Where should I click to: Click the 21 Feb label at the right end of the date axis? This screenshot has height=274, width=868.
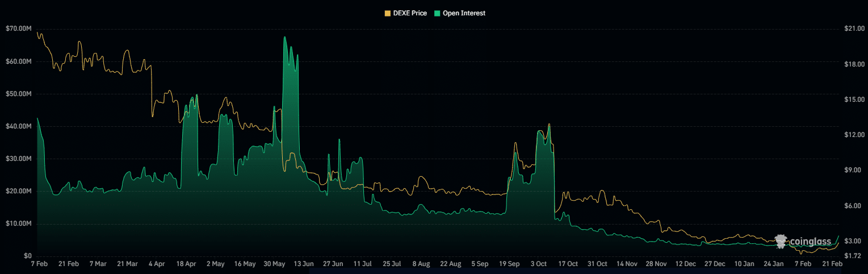[832, 264]
